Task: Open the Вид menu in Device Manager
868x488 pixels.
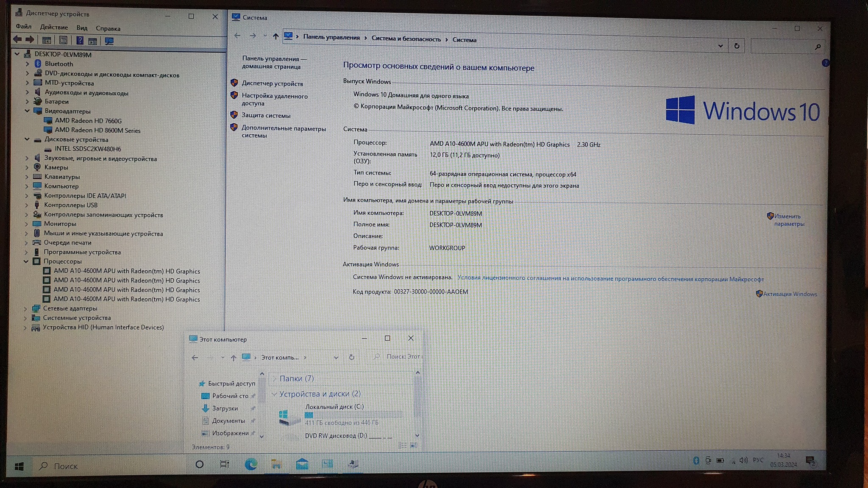Action: click(82, 28)
